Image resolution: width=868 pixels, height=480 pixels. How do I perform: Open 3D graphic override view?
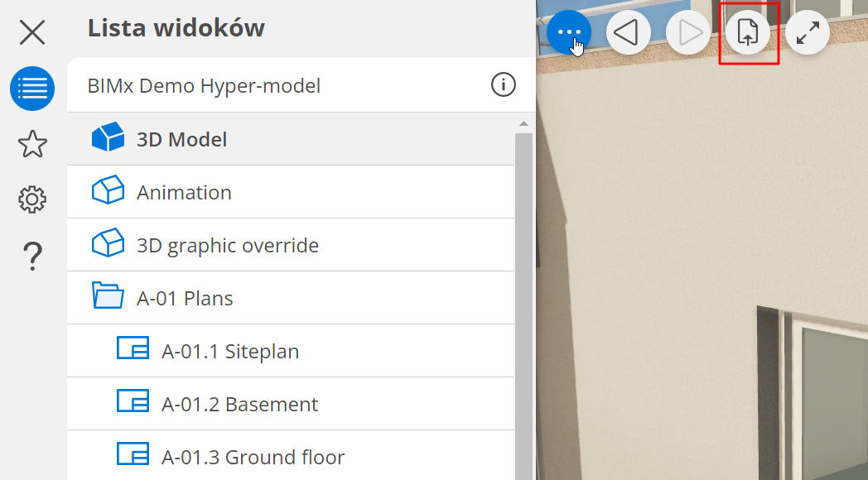click(227, 245)
